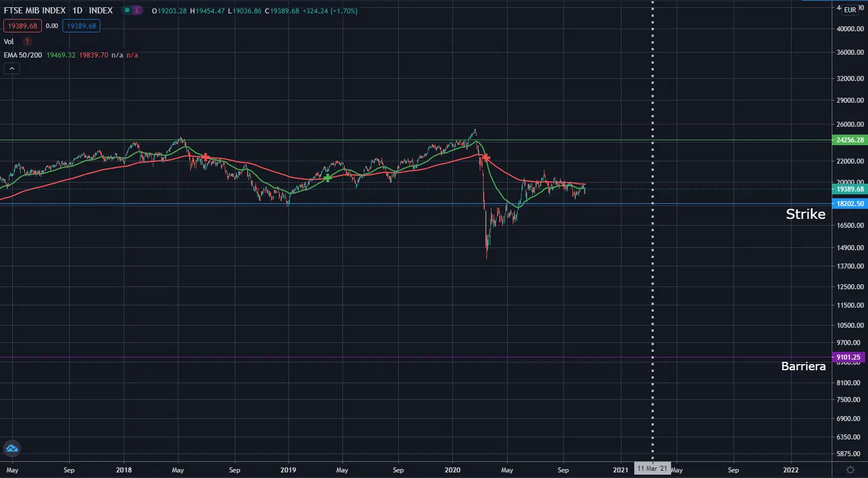Click the red sell price 19389.68 button
868x478 pixels.
point(22,26)
